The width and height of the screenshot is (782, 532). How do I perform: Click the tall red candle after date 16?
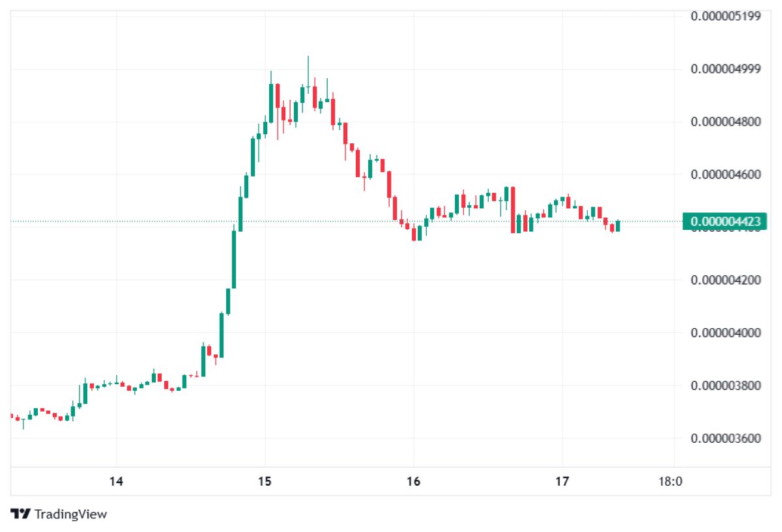point(513,210)
